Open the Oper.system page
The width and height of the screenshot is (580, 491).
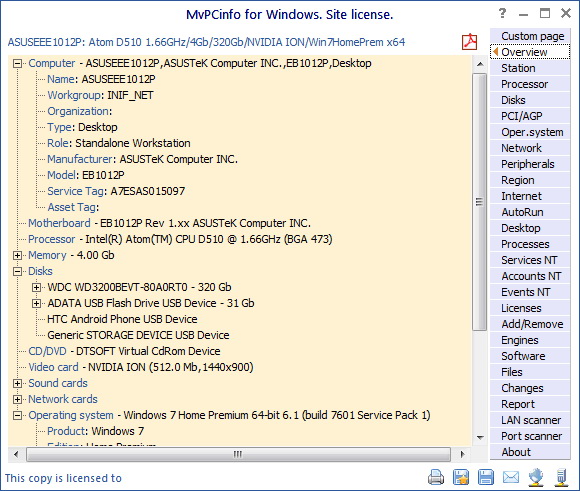[x=530, y=132]
